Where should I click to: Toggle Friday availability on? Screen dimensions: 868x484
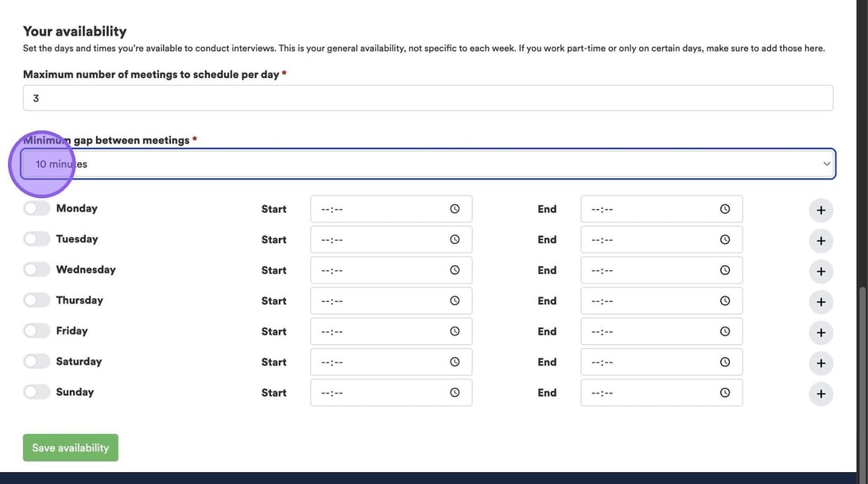point(37,331)
